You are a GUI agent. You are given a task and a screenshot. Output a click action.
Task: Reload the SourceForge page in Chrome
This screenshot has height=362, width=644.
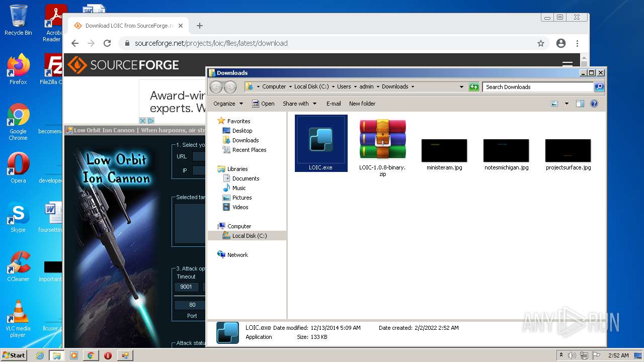click(107, 43)
